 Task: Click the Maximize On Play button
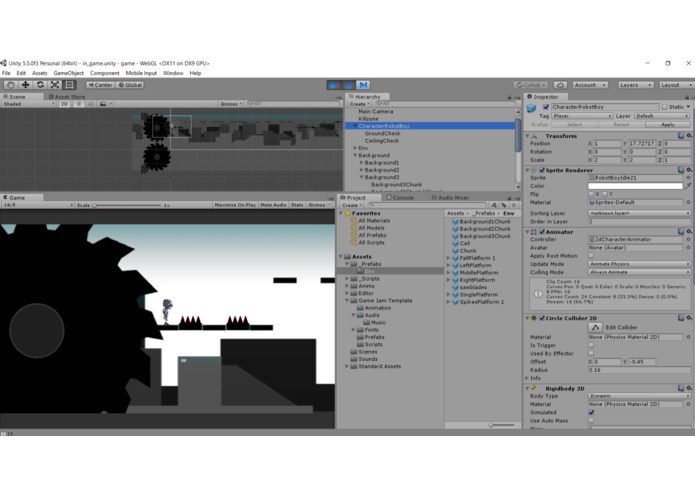click(235, 205)
